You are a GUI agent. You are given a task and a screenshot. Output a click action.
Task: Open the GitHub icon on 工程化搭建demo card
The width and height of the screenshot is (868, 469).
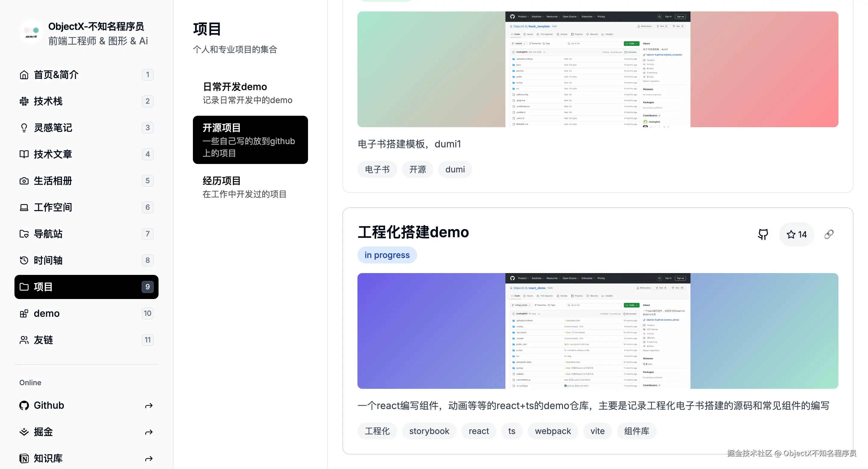763,234
